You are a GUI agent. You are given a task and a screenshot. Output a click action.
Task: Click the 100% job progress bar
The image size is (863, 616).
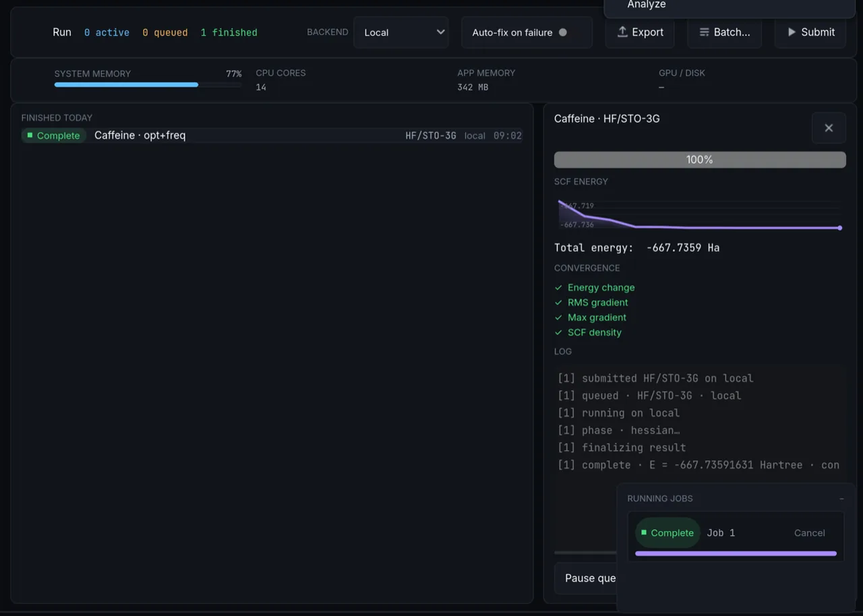(x=700, y=160)
